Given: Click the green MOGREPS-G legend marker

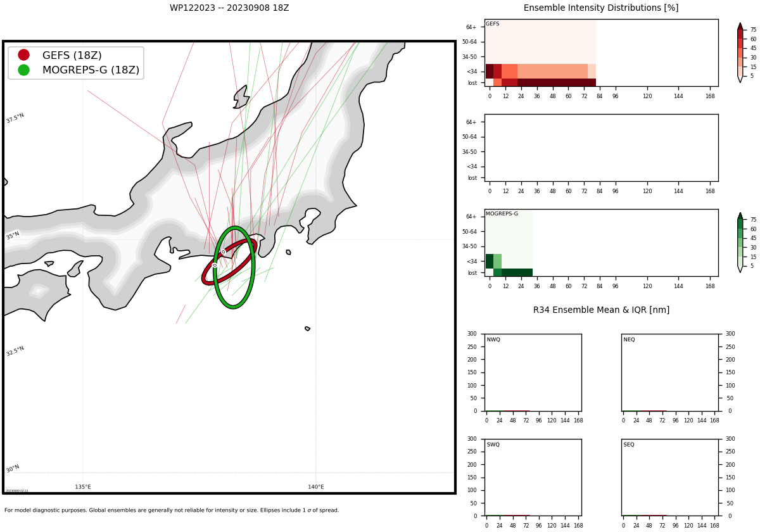Looking at the screenshot, I should [x=23, y=70].
